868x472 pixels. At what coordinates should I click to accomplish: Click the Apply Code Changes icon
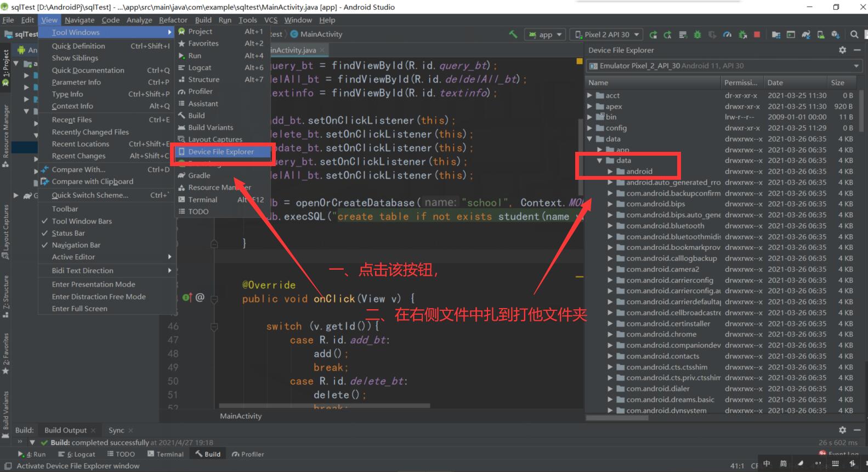[683, 35]
